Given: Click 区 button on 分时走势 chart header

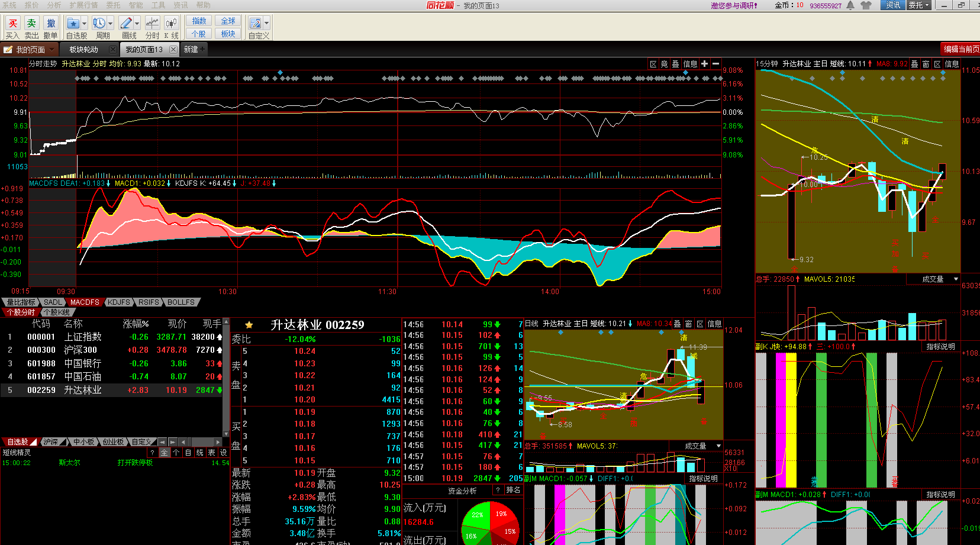Looking at the screenshot, I should (x=653, y=64).
